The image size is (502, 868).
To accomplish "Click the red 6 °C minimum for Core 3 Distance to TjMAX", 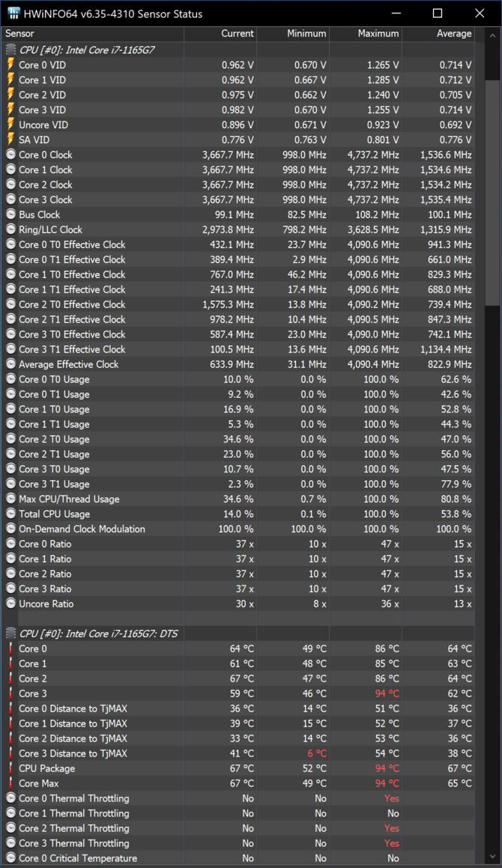I will tap(318, 753).
